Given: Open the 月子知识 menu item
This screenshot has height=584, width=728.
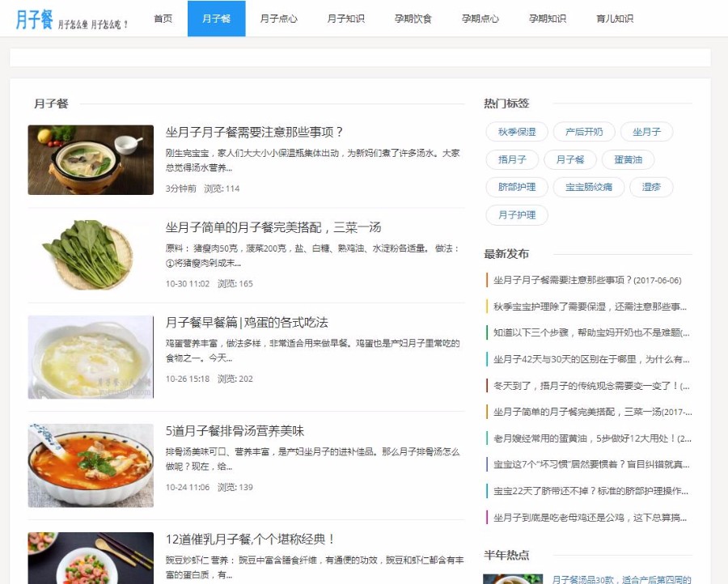Looking at the screenshot, I should point(346,19).
